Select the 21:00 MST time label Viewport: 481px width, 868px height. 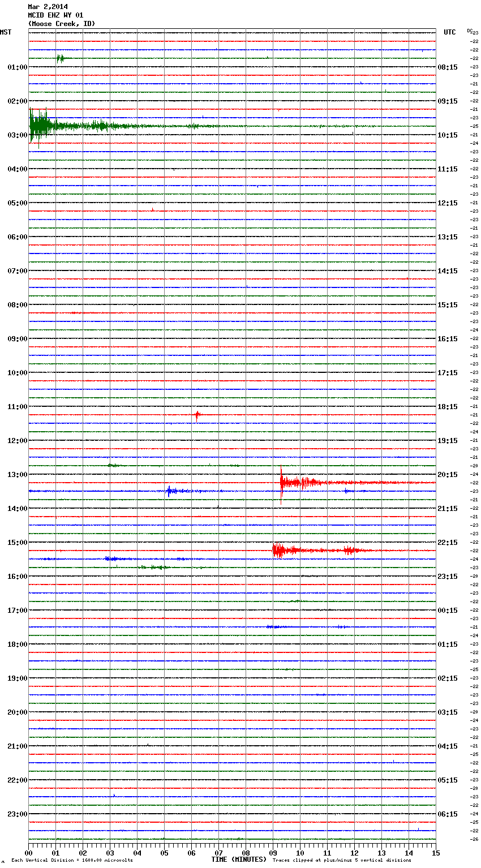tap(17, 746)
